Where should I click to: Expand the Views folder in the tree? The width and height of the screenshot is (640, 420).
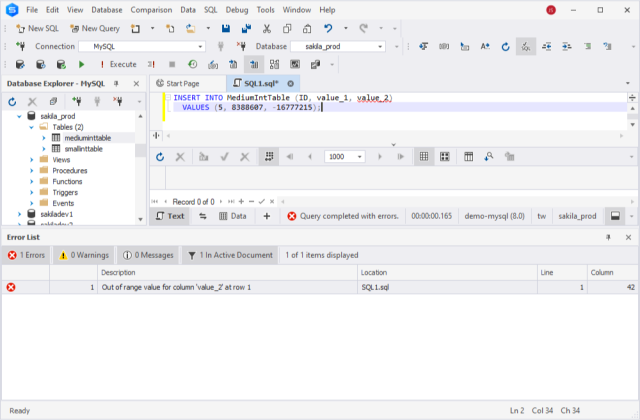(x=31, y=159)
